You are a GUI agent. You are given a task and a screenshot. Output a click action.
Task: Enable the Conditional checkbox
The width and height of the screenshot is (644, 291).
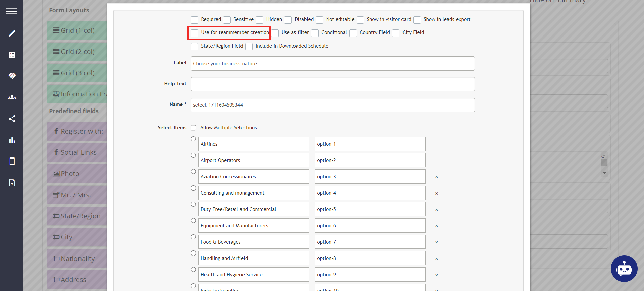(x=315, y=33)
